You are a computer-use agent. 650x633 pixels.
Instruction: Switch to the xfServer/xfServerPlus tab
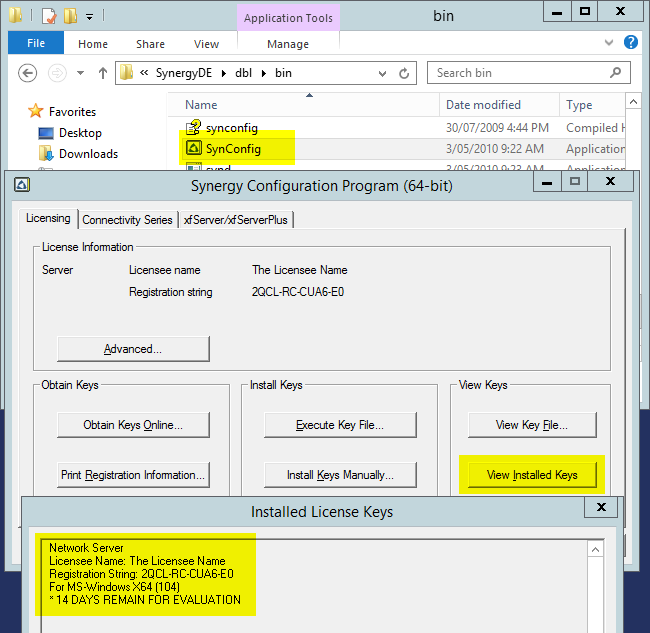click(x=235, y=220)
